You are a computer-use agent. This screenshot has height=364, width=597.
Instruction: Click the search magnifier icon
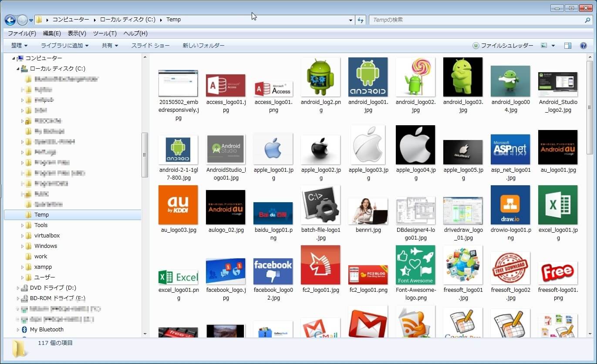(587, 20)
